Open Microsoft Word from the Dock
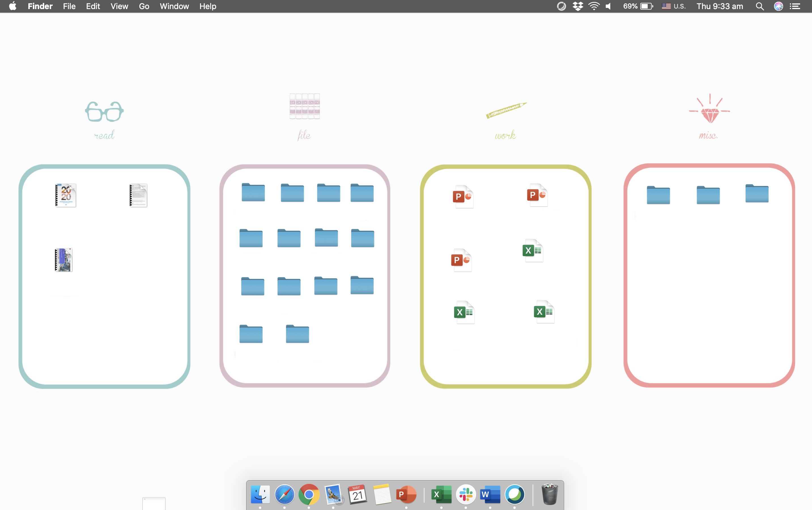 click(x=490, y=494)
